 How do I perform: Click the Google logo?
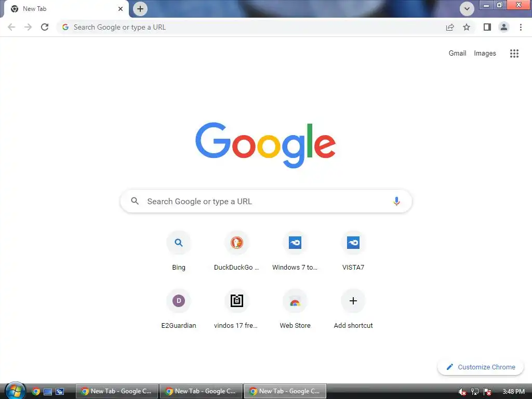coord(265,145)
